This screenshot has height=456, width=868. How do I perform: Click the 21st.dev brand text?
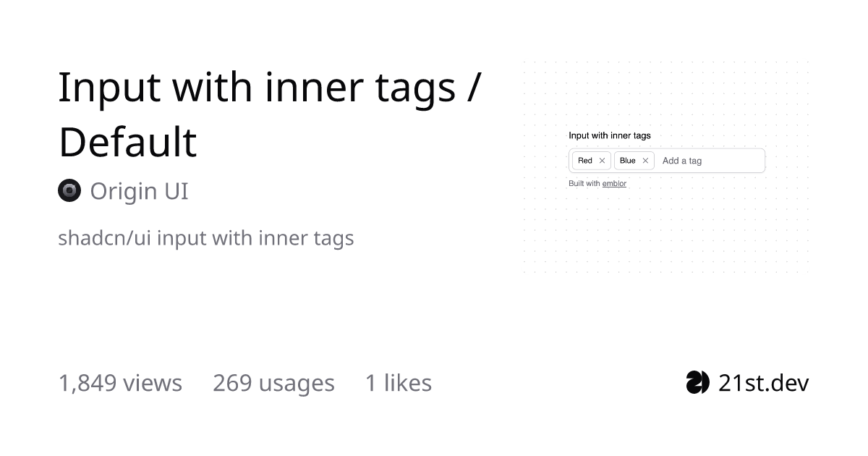[x=763, y=382]
